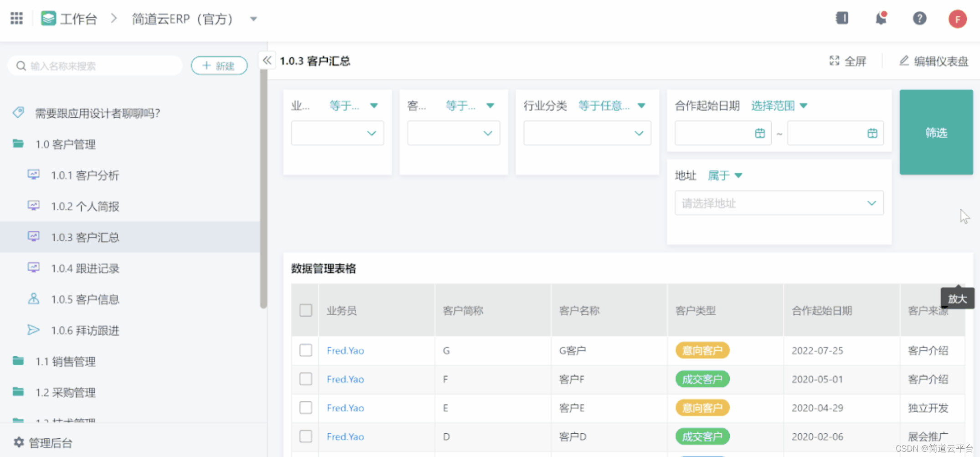Open 1.0.1 客户分析 in sidebar
This screenshot has width=980, height=457.
click(x=130, y=175)
